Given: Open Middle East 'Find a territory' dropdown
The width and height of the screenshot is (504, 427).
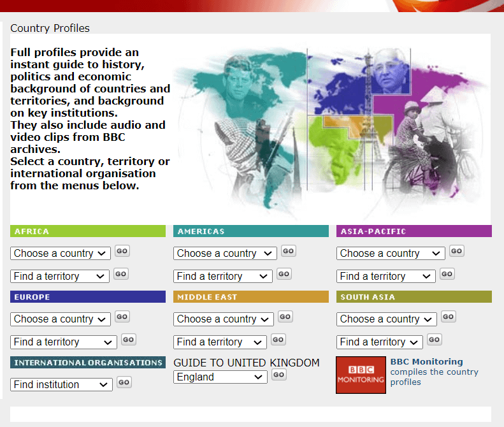Looking at the screenshot, I should coord(219,342).
